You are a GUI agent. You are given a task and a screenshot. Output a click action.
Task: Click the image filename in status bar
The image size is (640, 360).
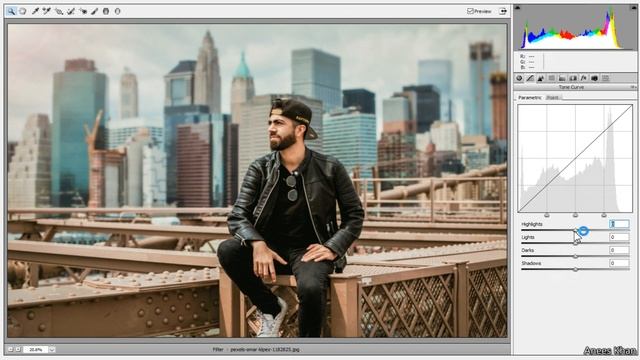coord(265,350)
